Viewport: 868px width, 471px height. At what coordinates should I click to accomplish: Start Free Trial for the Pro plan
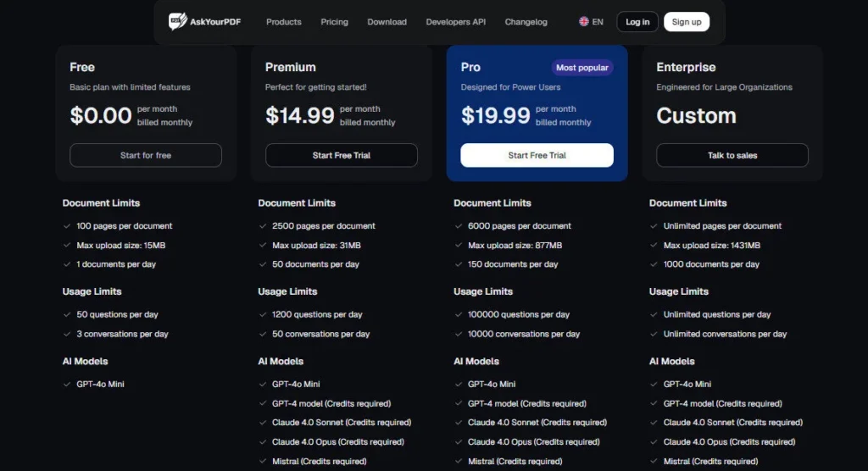click(x=537, y=155)
